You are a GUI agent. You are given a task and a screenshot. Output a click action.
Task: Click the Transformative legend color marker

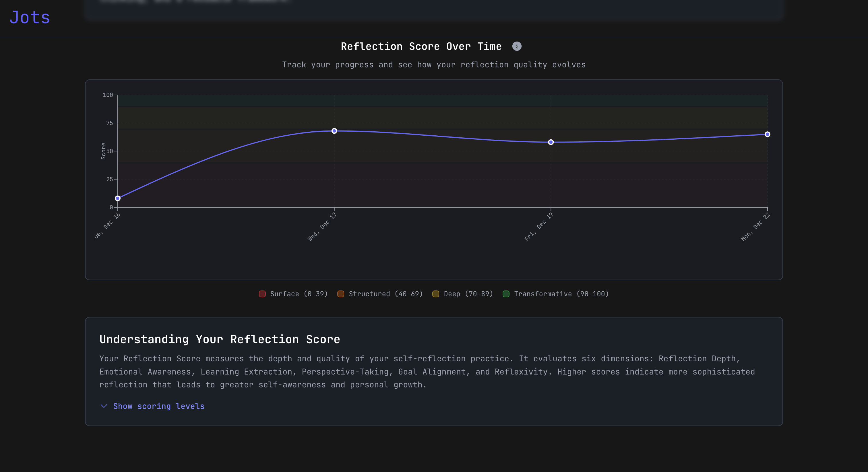pyautogui.click(x=506, y=294)
